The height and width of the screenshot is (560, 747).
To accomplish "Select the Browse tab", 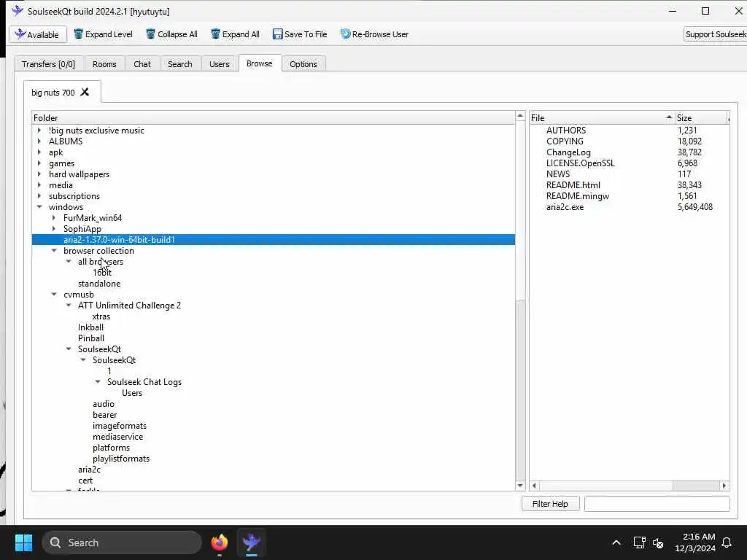I will coord(260,63).
